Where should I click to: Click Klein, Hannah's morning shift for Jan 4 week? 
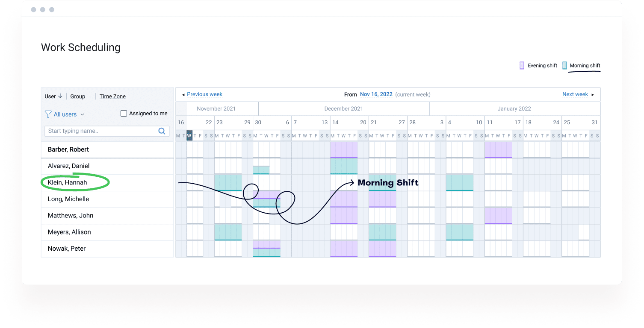pyautogui.click(x=460, y=182)
